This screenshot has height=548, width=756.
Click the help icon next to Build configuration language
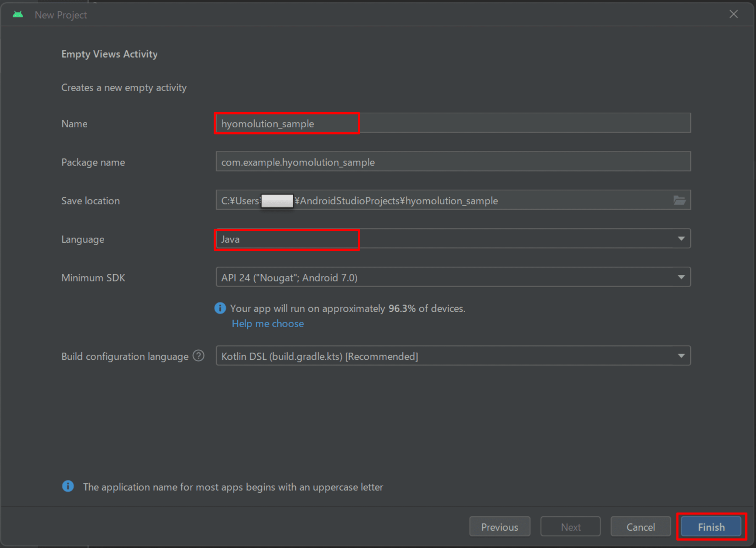click(x=199, y=356)
